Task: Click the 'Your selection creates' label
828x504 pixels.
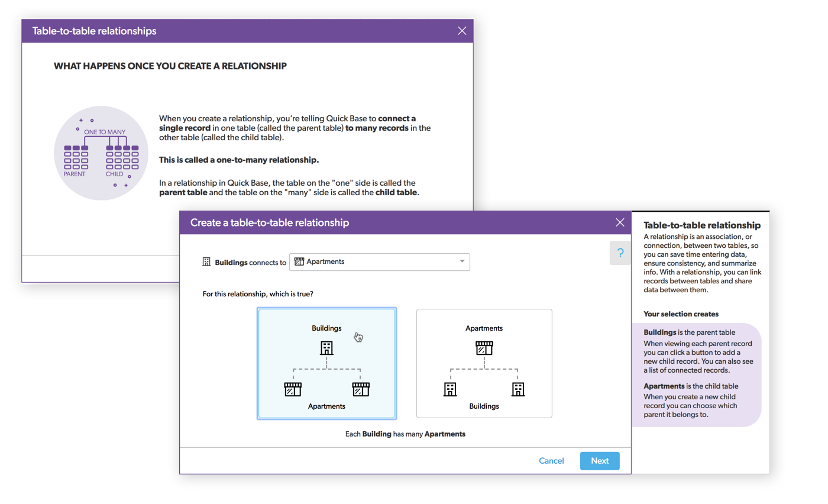Action: [x=681, y=314]
